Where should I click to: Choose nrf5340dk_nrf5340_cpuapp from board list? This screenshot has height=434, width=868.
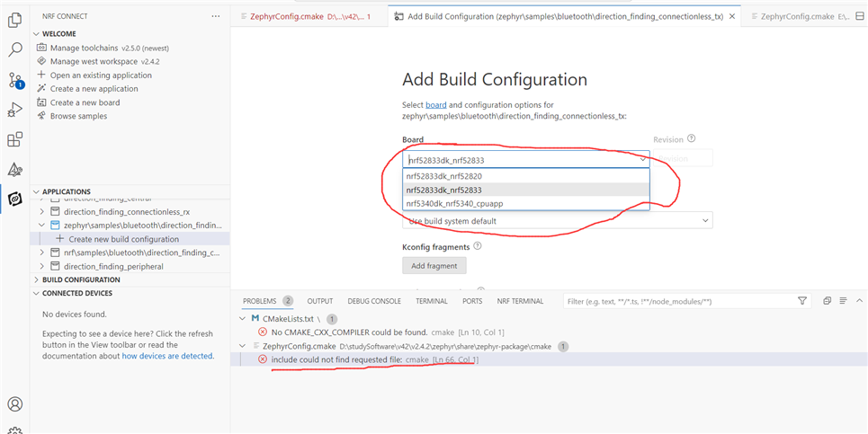[526, 203]
